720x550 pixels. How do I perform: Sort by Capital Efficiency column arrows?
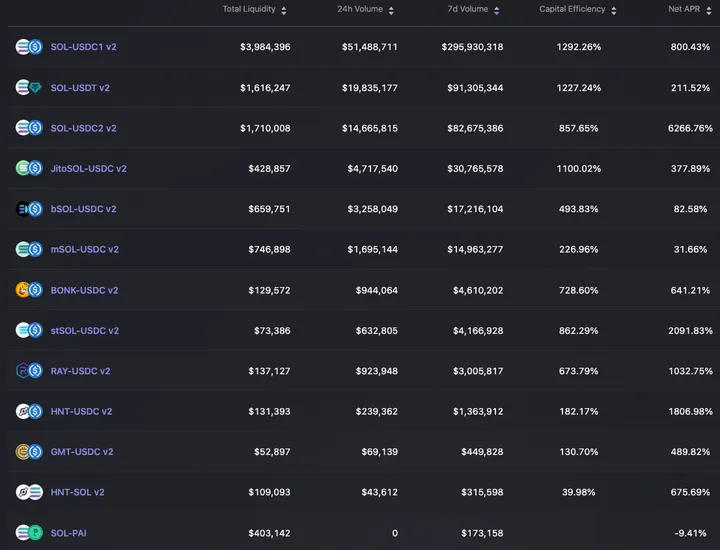[614, 10]
